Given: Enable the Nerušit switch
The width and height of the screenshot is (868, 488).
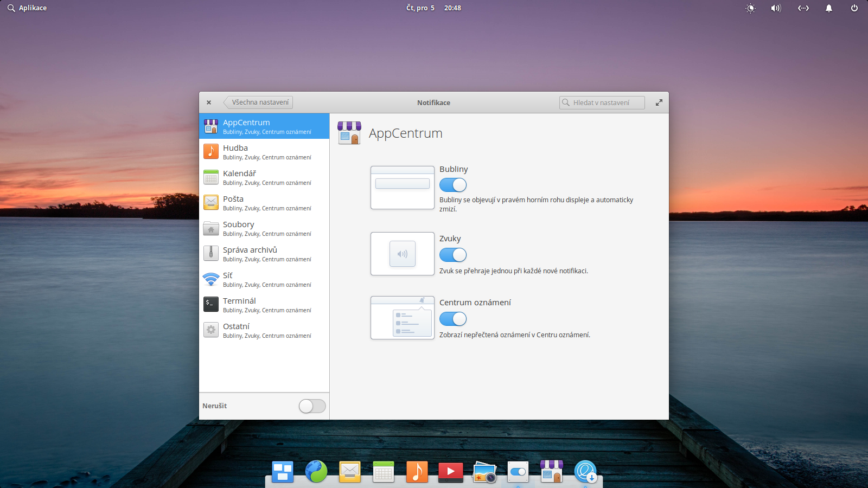Looking at the screenshot, I should point(312,406).
